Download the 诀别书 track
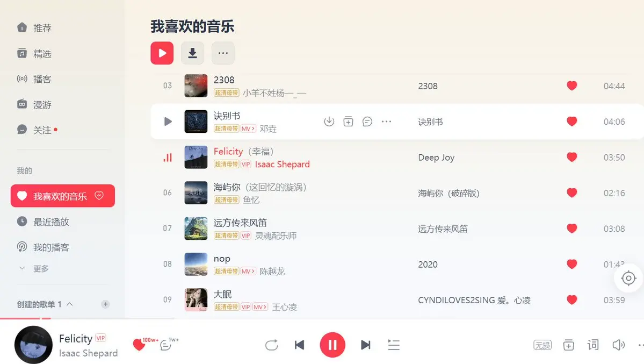The image size is (644, 364). (329, 122)
